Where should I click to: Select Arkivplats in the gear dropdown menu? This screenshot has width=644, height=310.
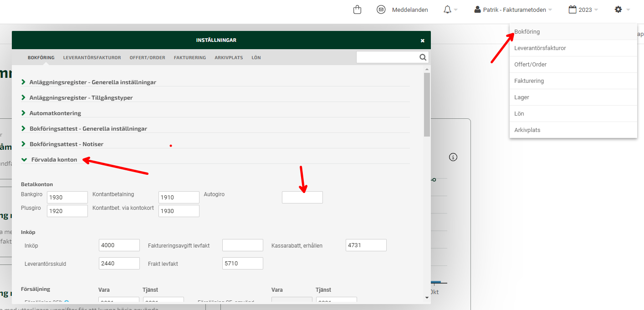pyautogui.click(x=573, y=130)
